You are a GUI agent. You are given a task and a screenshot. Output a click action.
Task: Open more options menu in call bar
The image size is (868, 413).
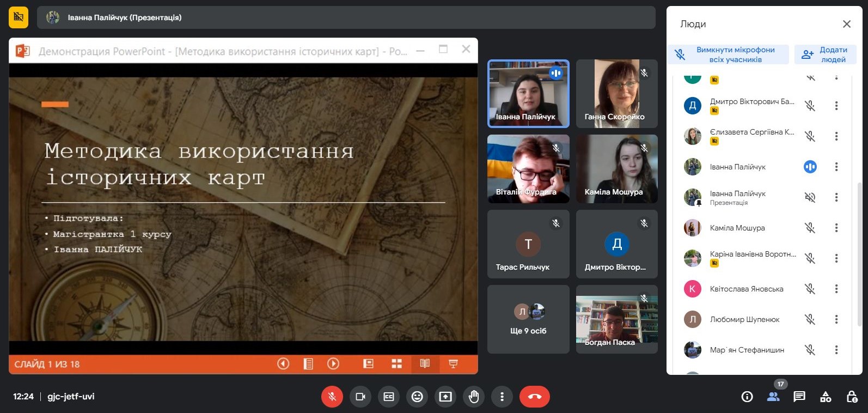502,397
